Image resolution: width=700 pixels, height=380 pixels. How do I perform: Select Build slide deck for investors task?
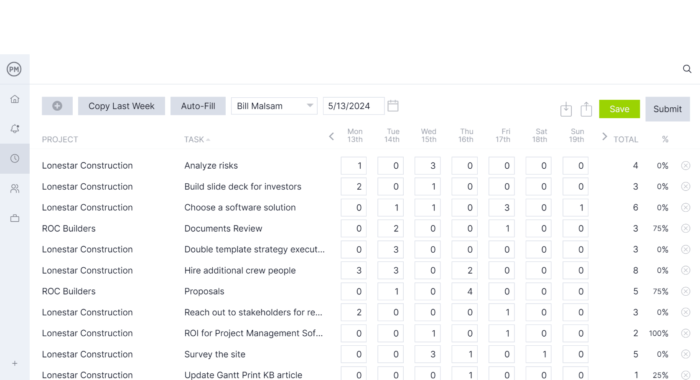pyautogui.click(x=242, y=187)
